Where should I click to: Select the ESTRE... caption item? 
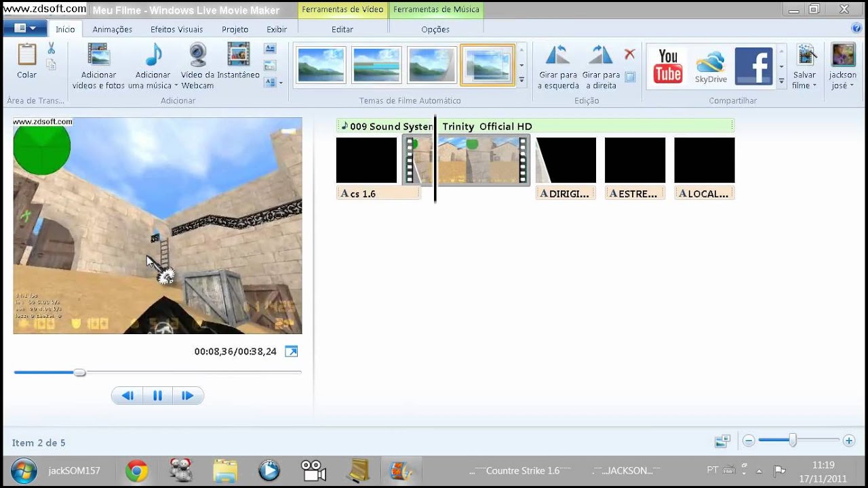pyautogui.click(x=635, y=193)
